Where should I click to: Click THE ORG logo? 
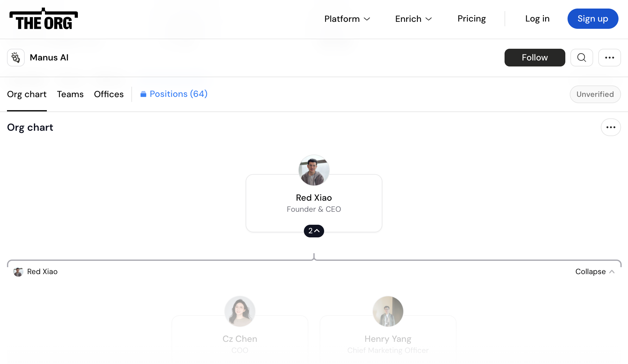click(44, 19)
